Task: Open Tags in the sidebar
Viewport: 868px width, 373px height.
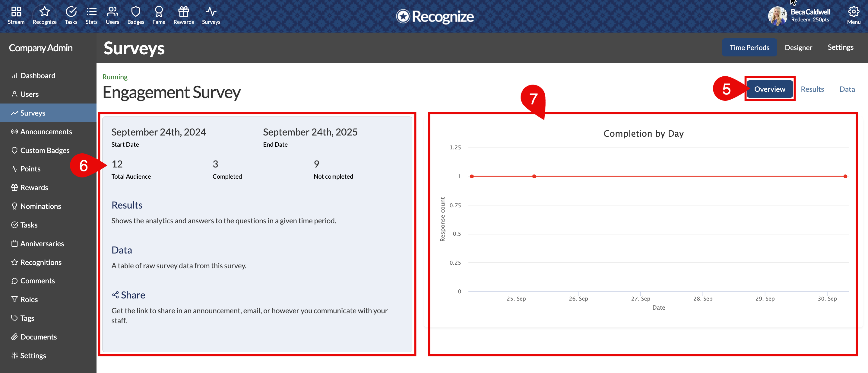Action: (48, 318)
